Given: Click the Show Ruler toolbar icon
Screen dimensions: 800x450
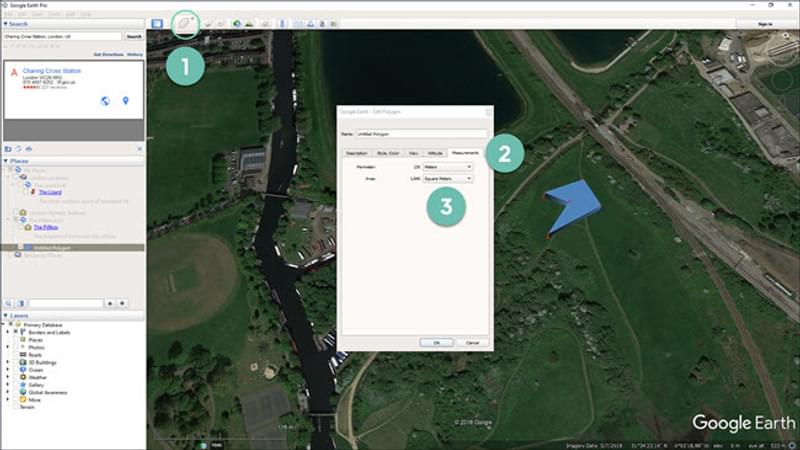Looking at the screenshot, I should click(284, 23).
